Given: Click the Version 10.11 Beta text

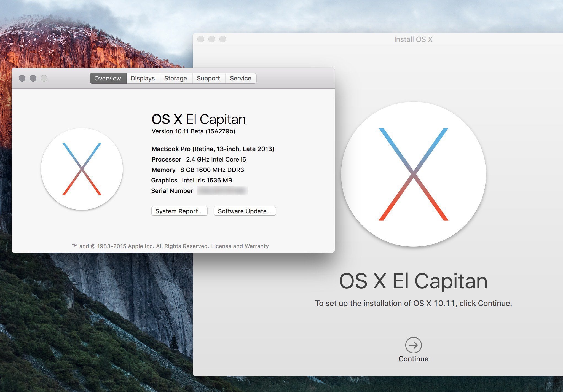Looking at the screenshot, I should 193,131.
